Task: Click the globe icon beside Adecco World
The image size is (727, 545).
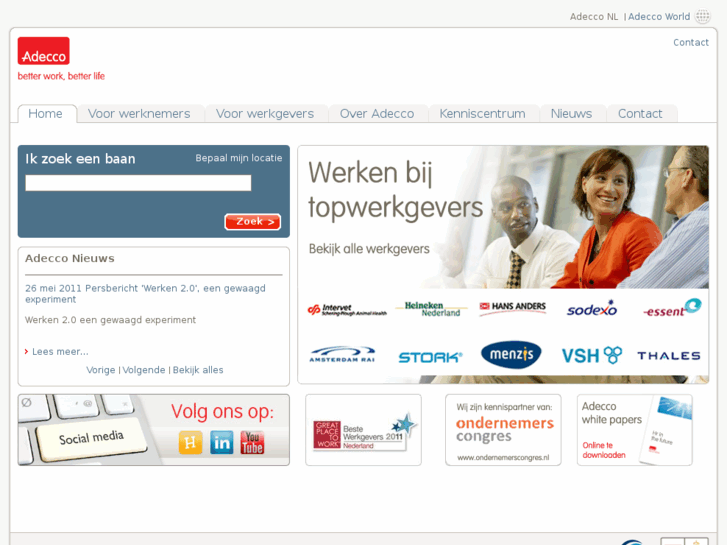Action: pyautogui.click(x=702, y=16)
